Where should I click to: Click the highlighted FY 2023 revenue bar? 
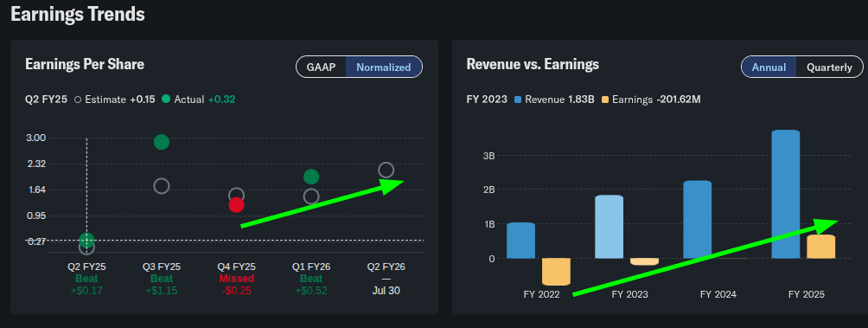(609, 227)
